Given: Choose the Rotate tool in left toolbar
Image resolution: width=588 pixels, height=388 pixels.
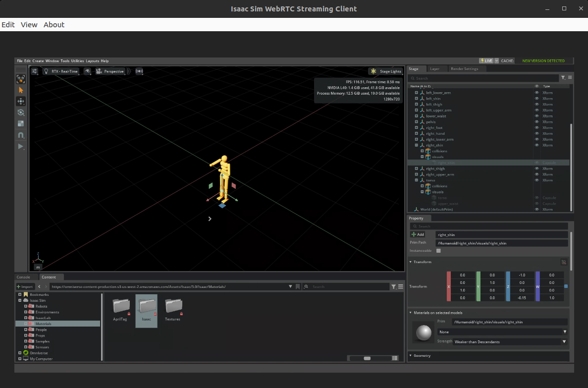Looking at the screenshot, I should click(x=21, y=112).
